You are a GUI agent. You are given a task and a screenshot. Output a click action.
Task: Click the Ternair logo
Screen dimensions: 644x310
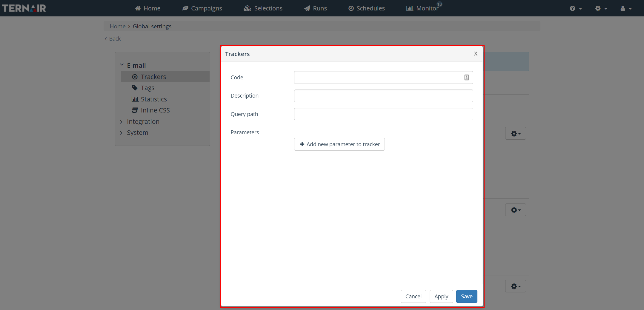pos(24,8)
